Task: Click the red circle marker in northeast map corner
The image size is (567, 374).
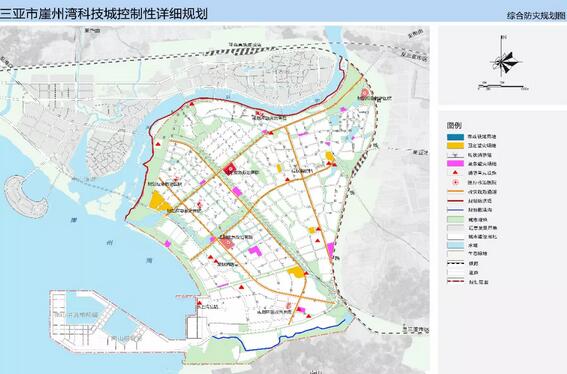Action: 365,93
